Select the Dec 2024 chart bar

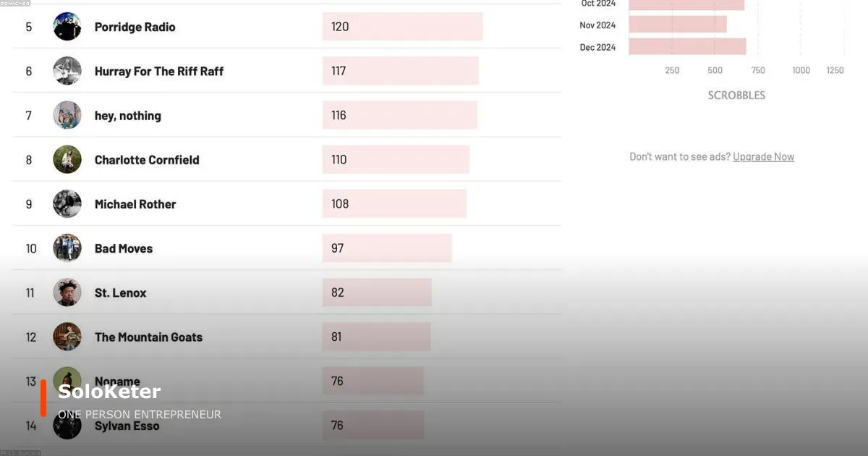point(687,47)
